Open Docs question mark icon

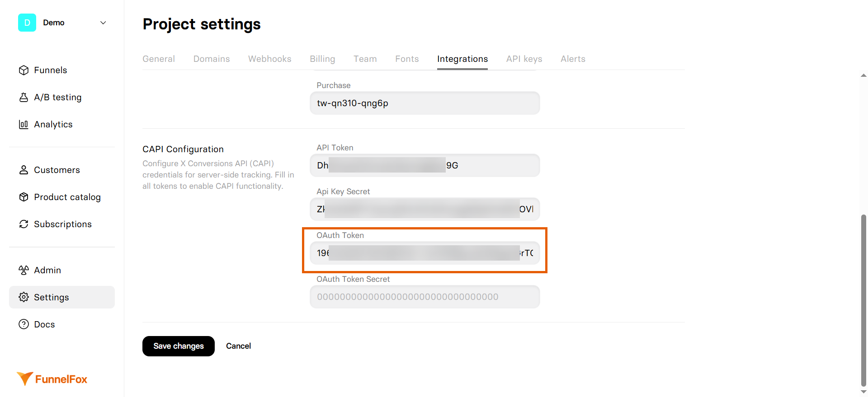24,324
